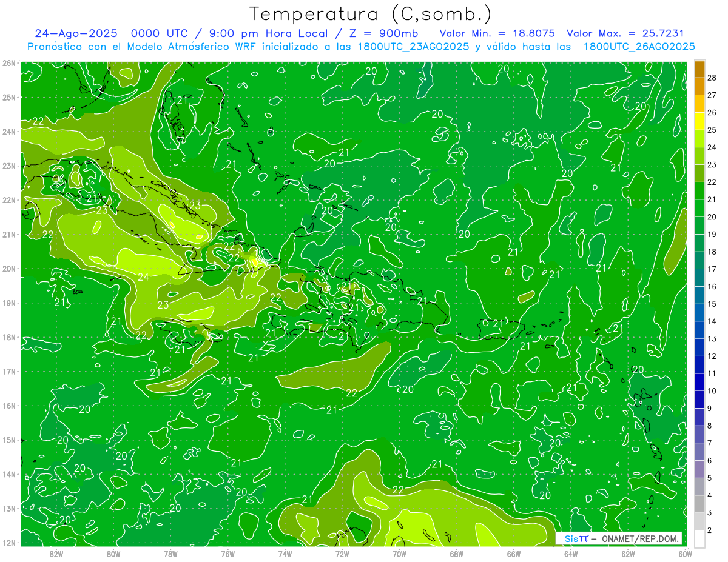728x562 pixels.
Task: Click 'Valor Max. = 25.7231' readout
Action: tap(625, 33)
